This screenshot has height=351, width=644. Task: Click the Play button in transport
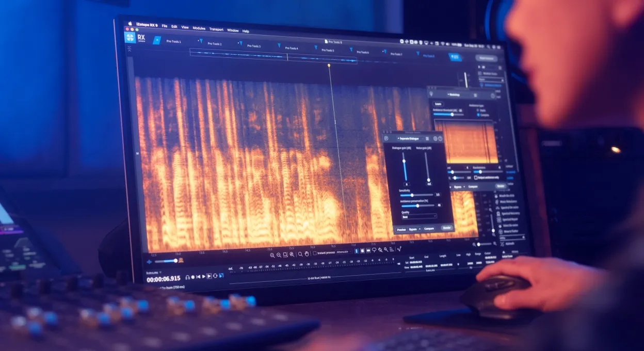pos(203,277)
